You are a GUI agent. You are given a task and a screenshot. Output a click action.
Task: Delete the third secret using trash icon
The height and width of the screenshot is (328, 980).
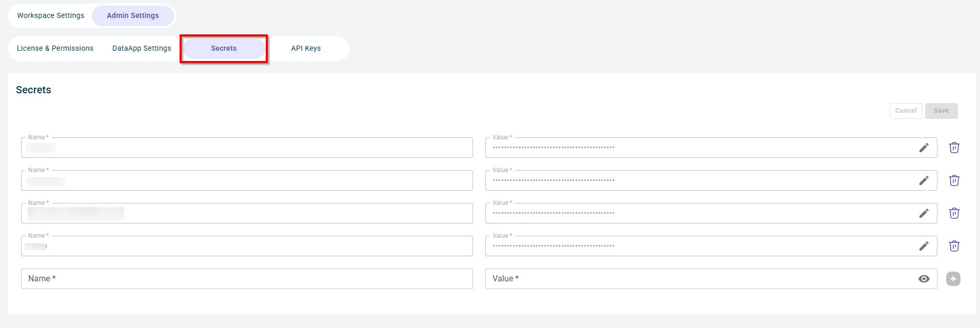click(x=954, y=213)
